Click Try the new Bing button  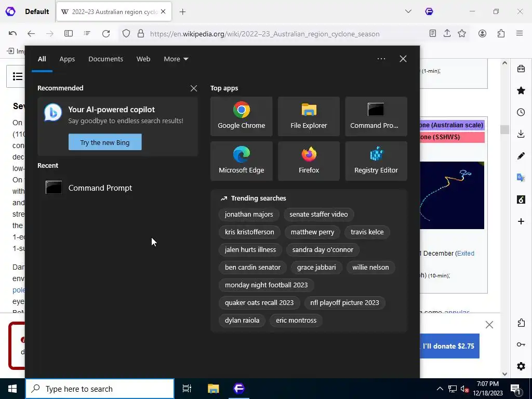[105, 142]
